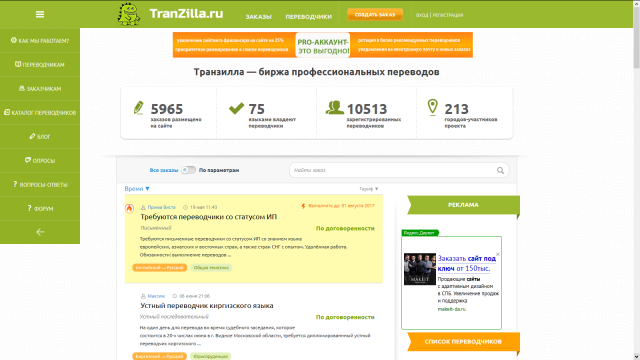Collapse sidebar with left arrow icon
Screen dimensions: 640x360
coord(40,232)
